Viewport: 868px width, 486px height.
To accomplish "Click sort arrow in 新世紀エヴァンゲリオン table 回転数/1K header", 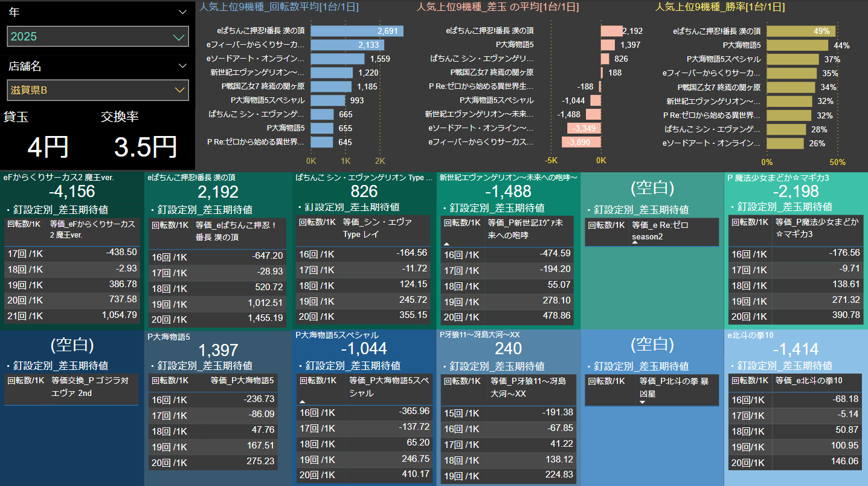I will 447,243.
